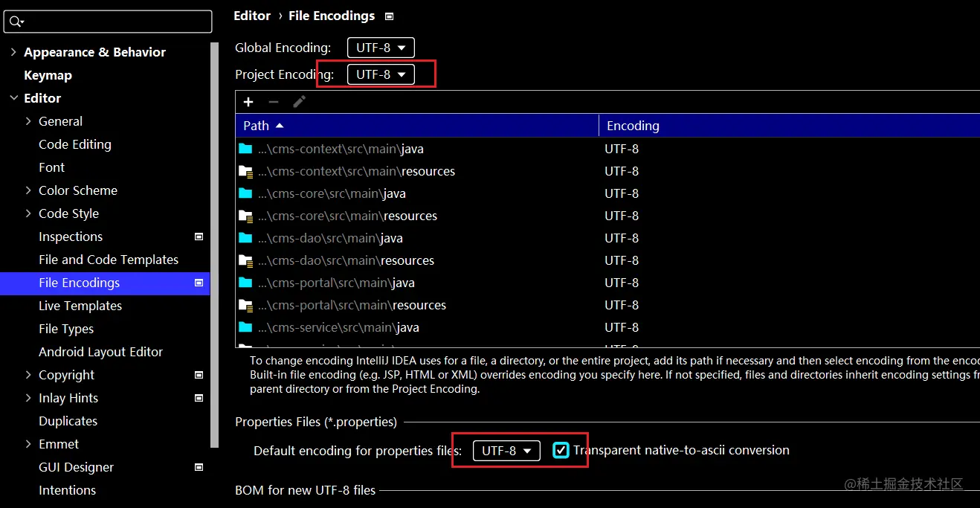Click project icon on GUI Designer row
Viewport: 980px width, 508px height.
click(199, 467)
